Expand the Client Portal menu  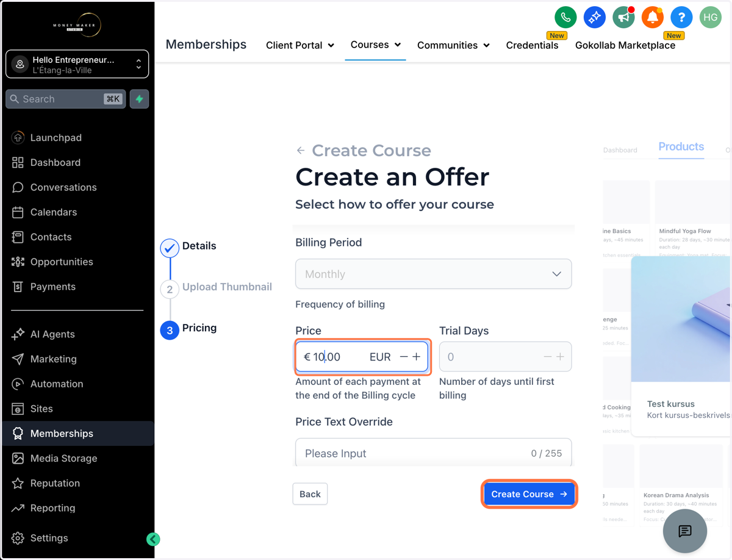[x=300, y=45]
